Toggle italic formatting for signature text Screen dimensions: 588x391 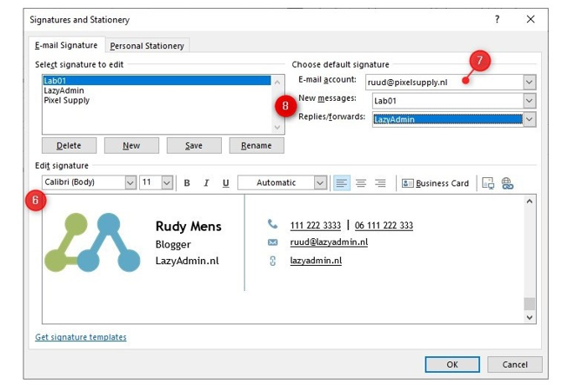[x=206, y=183]
